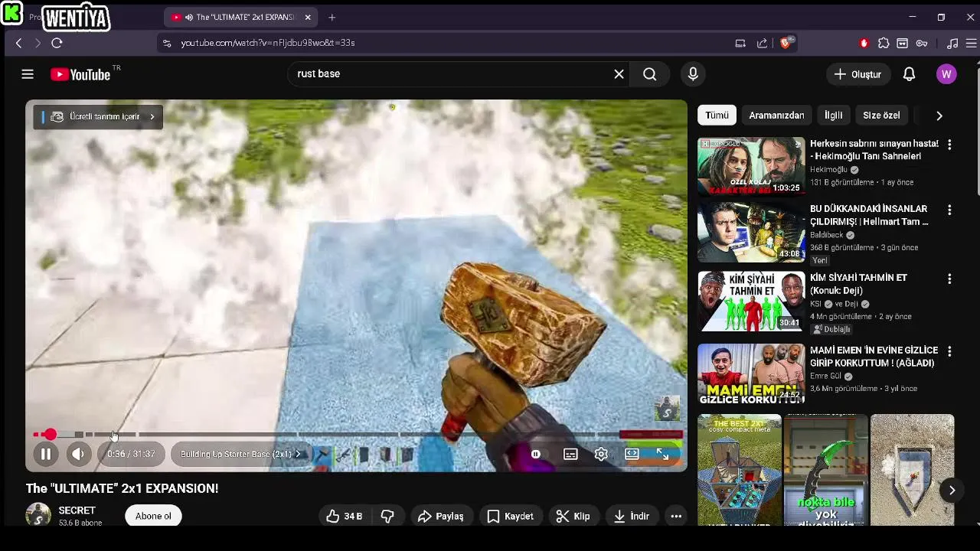The height and width of the screenshot is (551, 980).
Task: Open options for KİM SİYAHİ video
Action: pyautogui.click(x=949, y=279)
